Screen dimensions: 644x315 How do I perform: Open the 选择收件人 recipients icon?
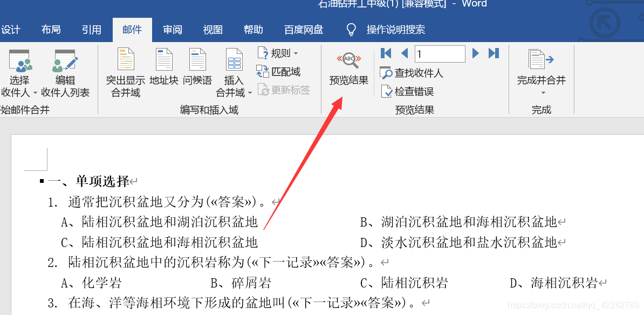[19, 61]
